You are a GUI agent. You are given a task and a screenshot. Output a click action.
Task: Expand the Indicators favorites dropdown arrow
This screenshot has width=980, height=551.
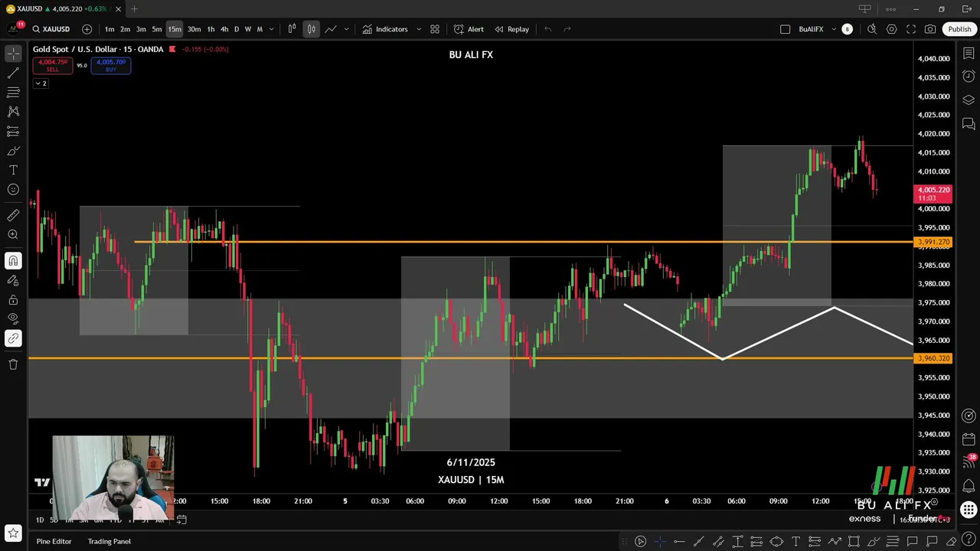pos(419,29)
